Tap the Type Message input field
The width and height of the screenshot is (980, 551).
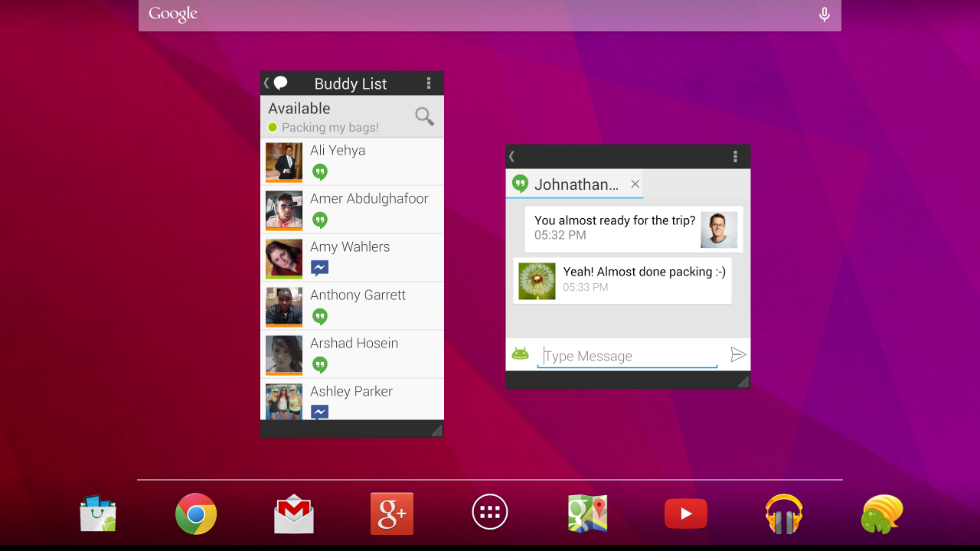pos(626,356)
